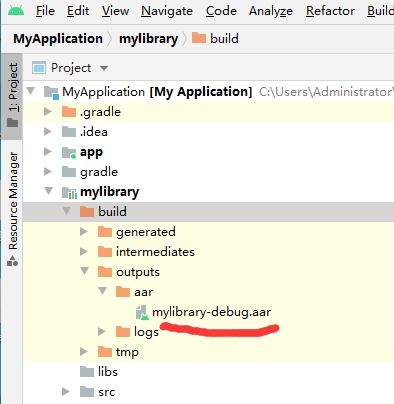394x404 pixels.
Task: Click the mylibrary-debug.aar file icon
Action: click(x=142, y=312)
